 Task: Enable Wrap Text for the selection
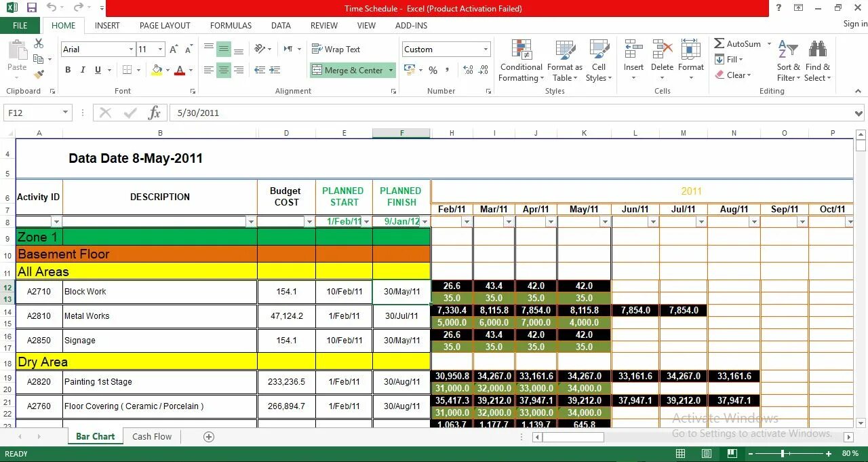point(336,49)
